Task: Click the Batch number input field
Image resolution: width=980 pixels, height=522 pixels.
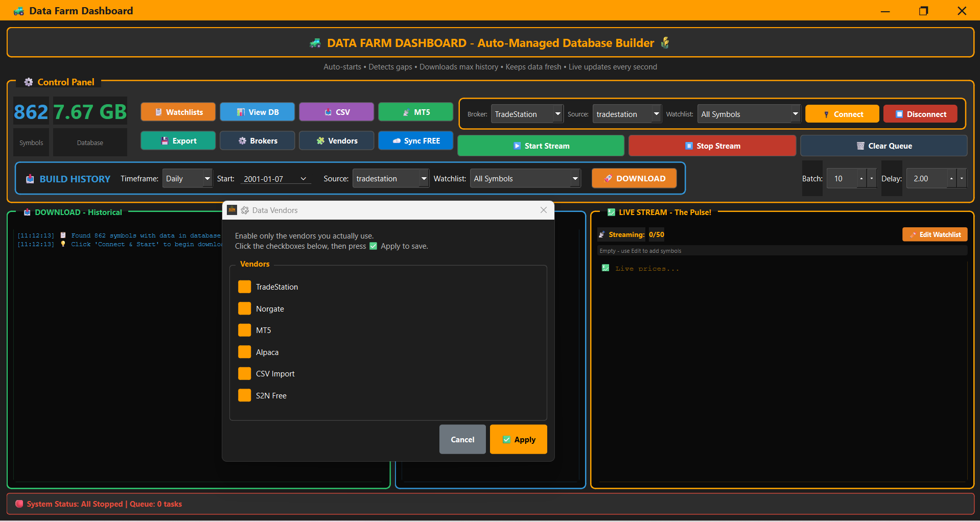Action: (842, 178)
